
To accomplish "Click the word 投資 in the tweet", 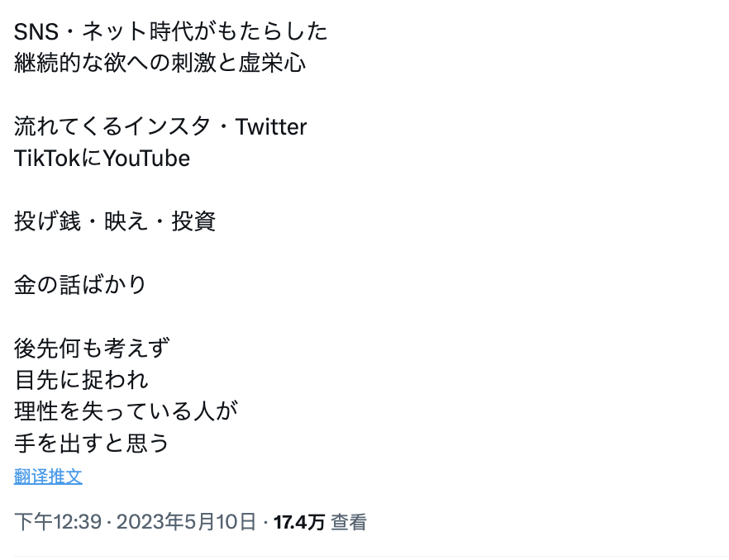I will [194, 221].
